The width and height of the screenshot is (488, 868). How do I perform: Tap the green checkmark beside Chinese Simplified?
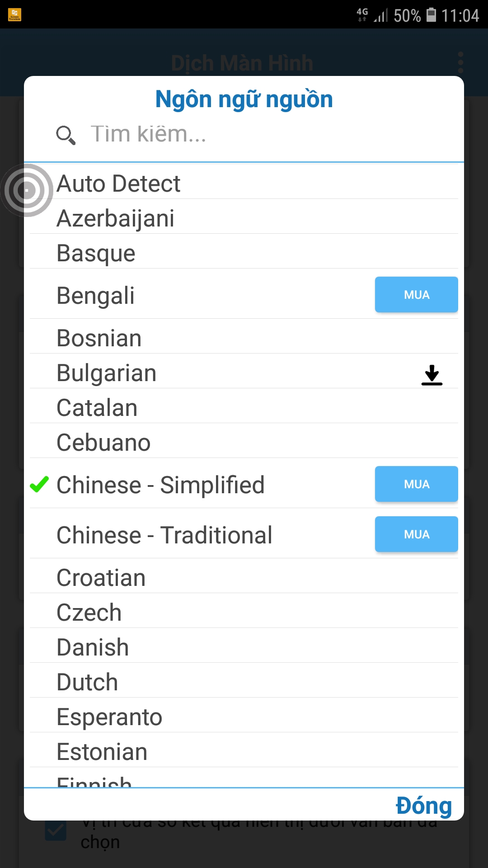[39, 485]
